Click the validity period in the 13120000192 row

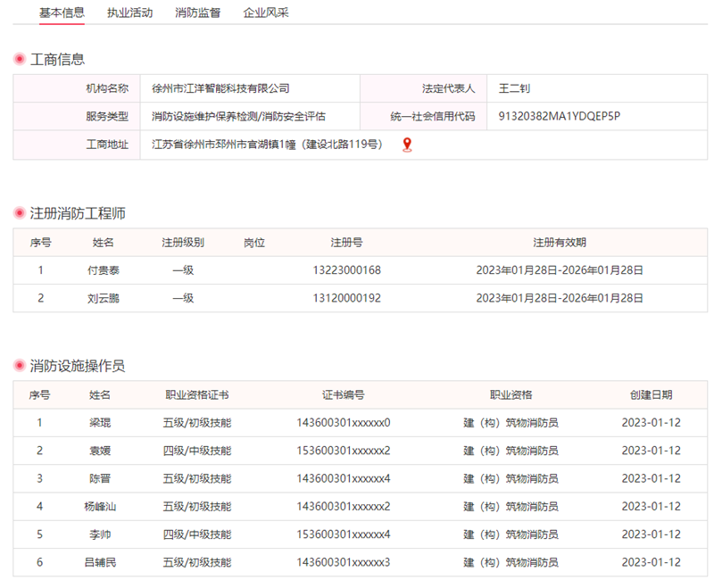(x=560, y=298)
